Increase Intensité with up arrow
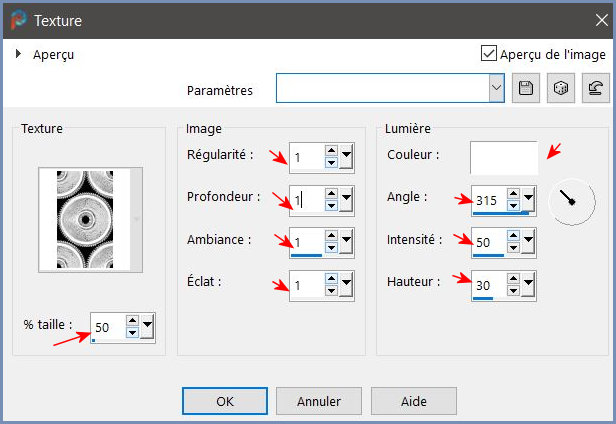The width and height of the screenshot is (616, 424). pyautogui.click(x=513, y=237)
